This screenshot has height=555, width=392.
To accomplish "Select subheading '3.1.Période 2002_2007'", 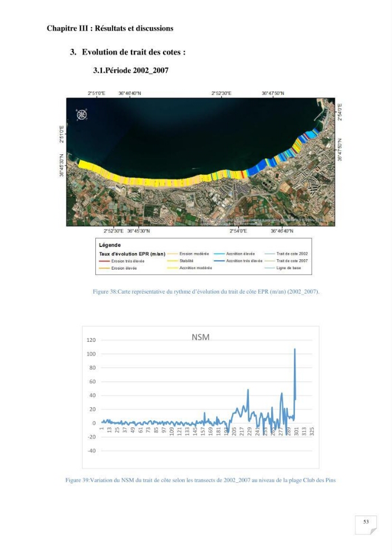I will pyautogui.click(x=131, y=70).
